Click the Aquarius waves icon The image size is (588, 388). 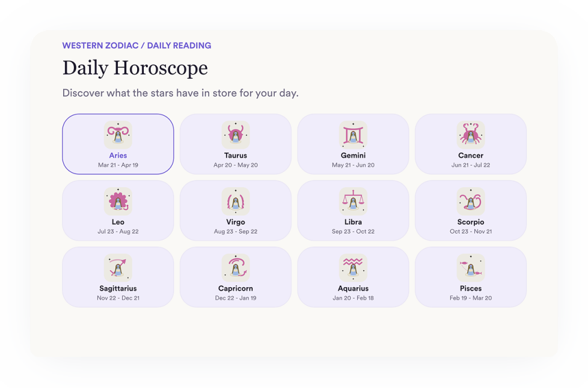(354, 268)
